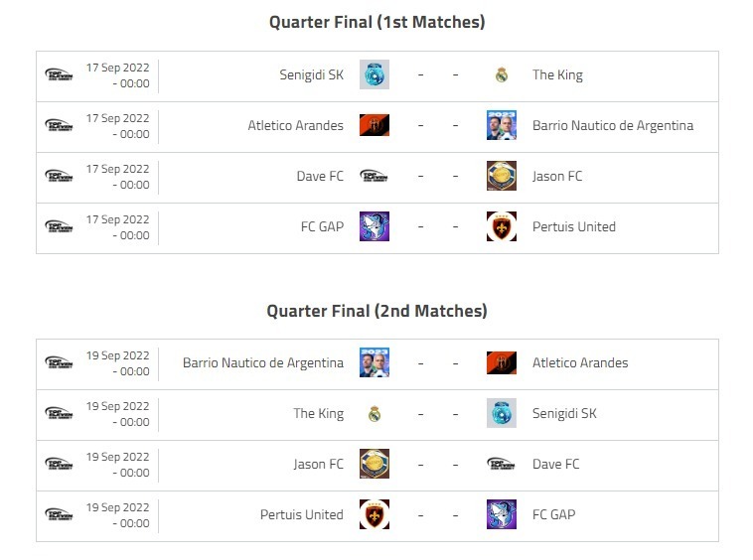Select Barrio Nautico de Argentina crest, 2nd Matches
This screenshot has height=560, width=753.
pos(374,362)
